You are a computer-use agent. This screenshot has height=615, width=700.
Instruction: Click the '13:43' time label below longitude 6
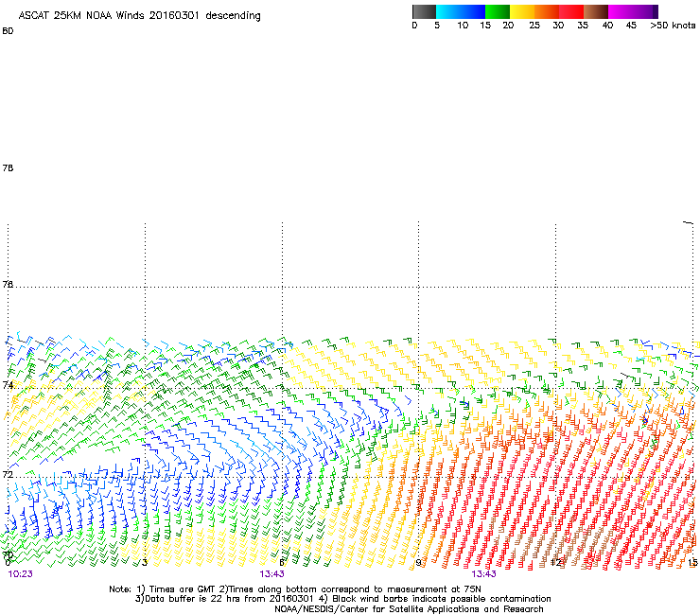tap(271, 574)
